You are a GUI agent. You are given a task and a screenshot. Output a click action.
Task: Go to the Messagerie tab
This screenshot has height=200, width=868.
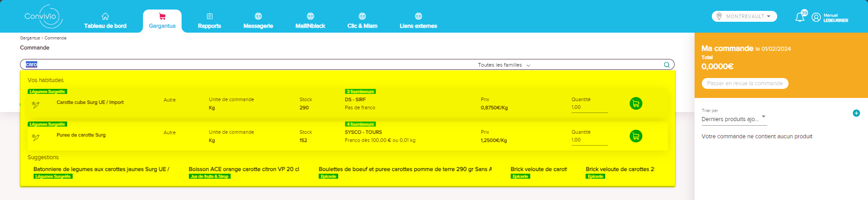pos(258,21)
